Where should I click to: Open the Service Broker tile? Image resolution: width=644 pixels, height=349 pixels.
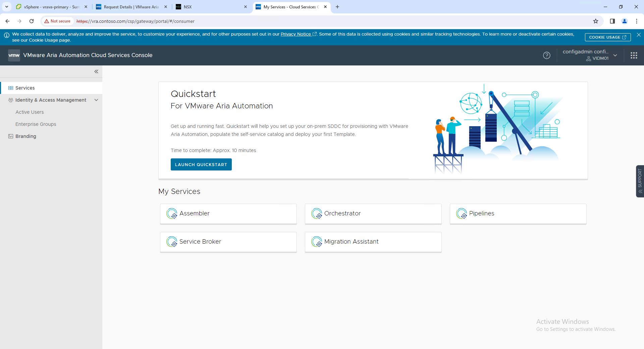coord(228,242)
